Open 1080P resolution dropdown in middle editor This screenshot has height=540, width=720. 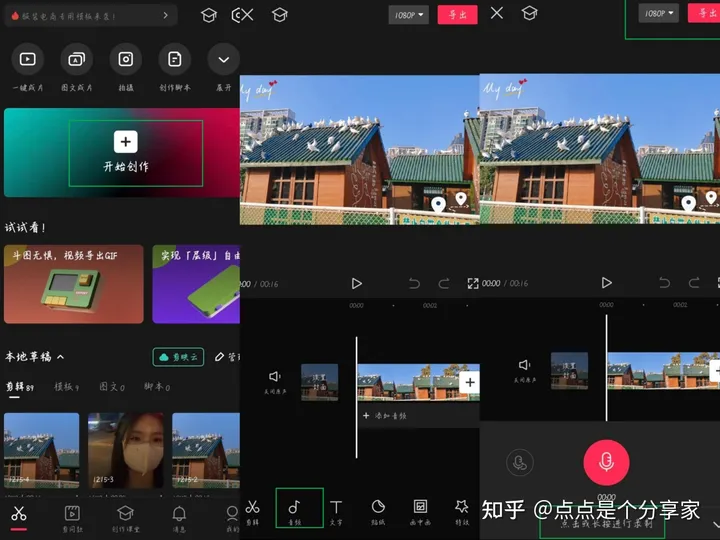click(x=409, y=15)
